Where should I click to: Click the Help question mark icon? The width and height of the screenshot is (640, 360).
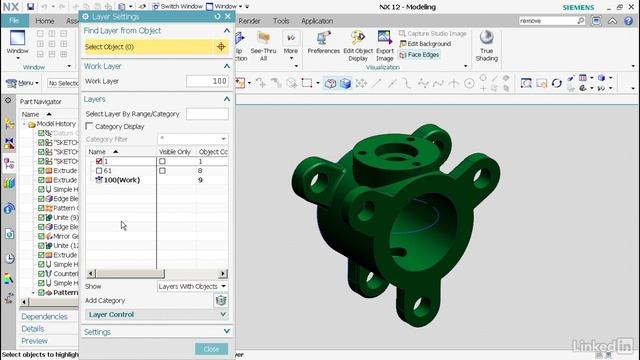click(629, 21)
